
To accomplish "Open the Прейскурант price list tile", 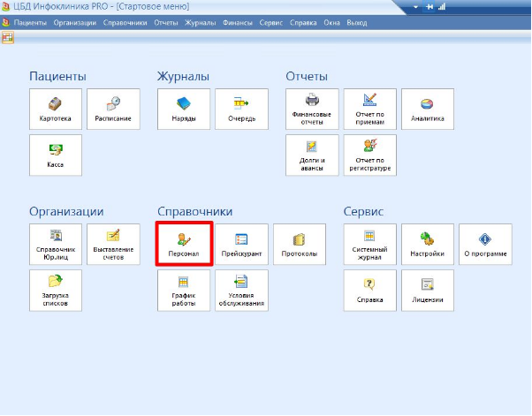I will click(x=241, y=244).
